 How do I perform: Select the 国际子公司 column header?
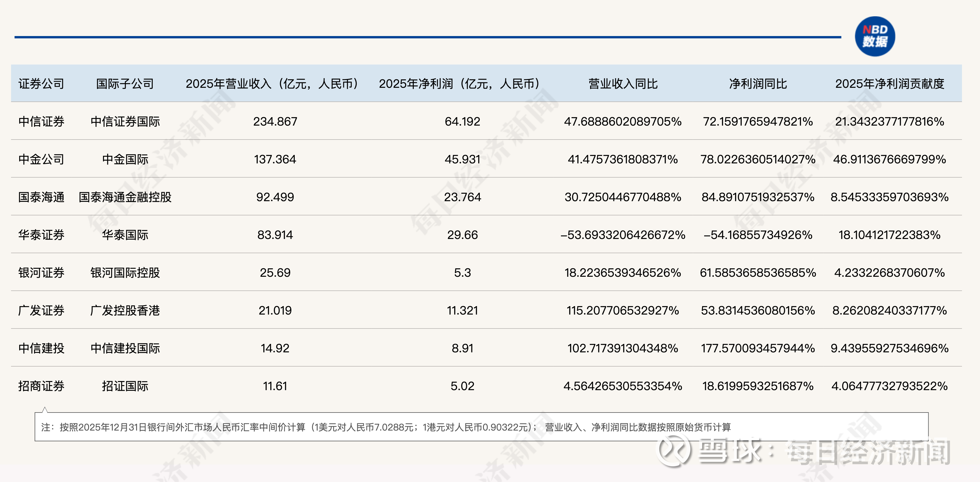pyautogui.click(x=125, y=84)
